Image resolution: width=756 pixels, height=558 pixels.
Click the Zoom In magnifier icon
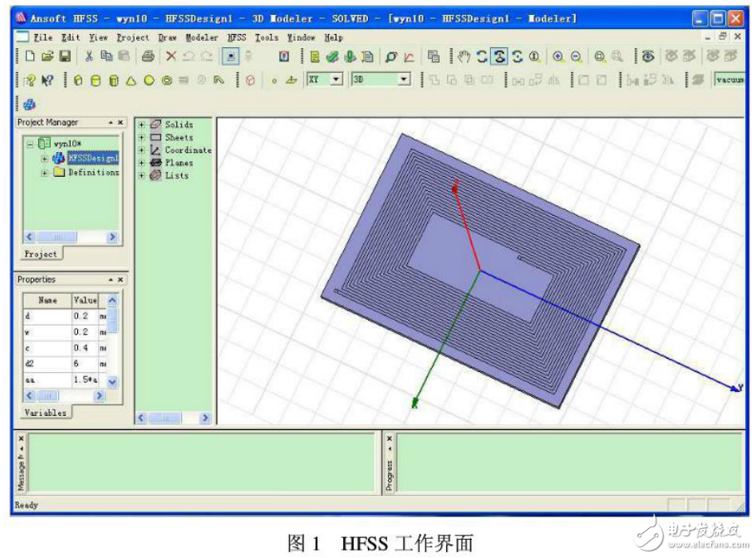click(559, 55)
